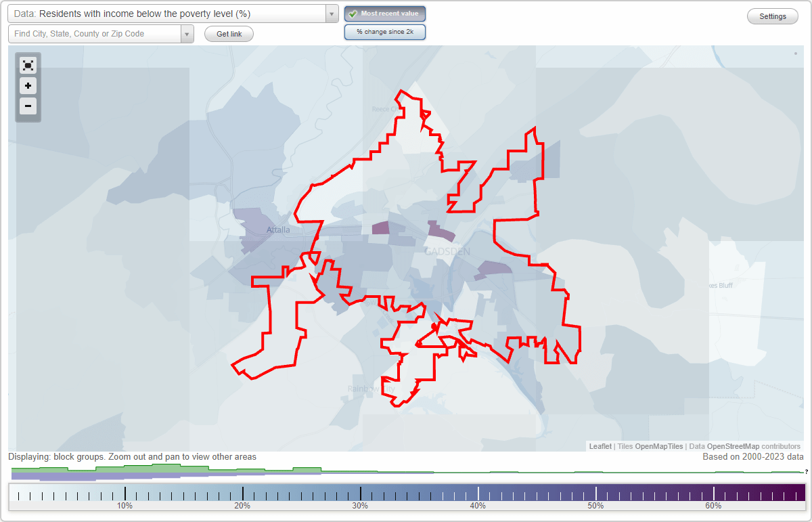The width and height of the screenshot is (812, 522).
Task: Open the Settings button
Action: [773, 17]
